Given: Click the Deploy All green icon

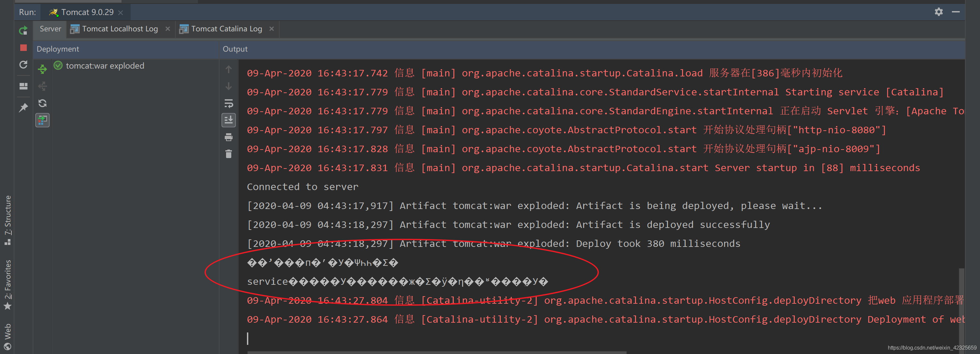Looking at the screenshot, I should click(x=42, y=69).
